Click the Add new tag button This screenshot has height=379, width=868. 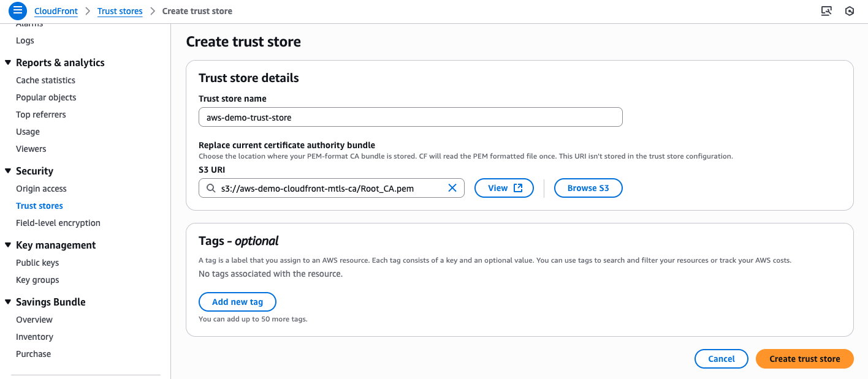point(237,302)
